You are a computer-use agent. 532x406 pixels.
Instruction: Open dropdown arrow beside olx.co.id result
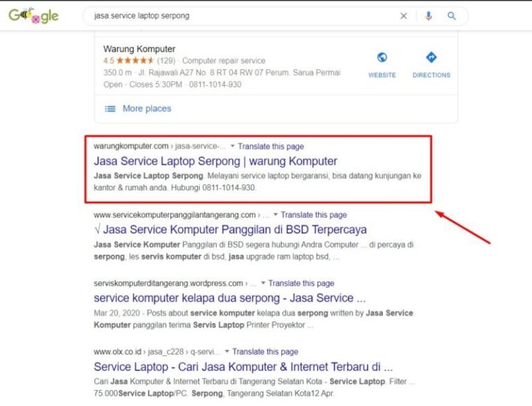coord(227,352)
